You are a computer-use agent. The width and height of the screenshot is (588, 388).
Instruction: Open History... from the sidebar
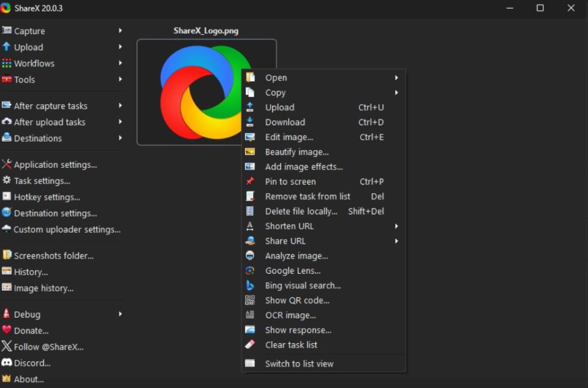click(31, 272)
